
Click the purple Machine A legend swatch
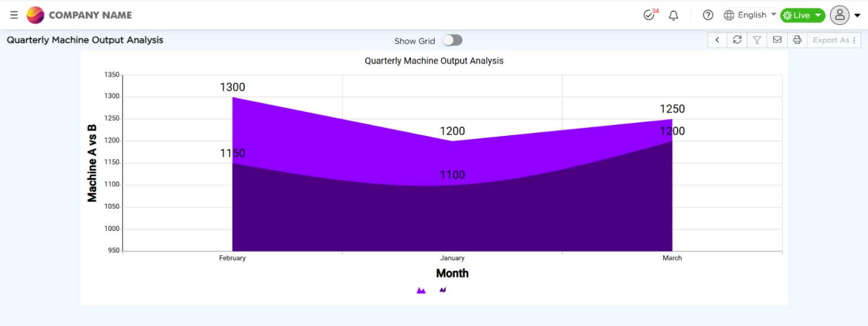pos(420,290)
